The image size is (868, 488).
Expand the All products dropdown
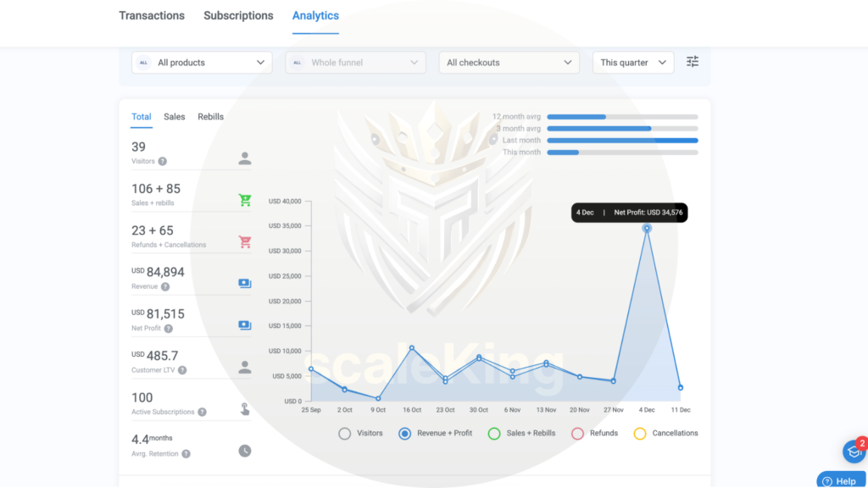(202, 63)
